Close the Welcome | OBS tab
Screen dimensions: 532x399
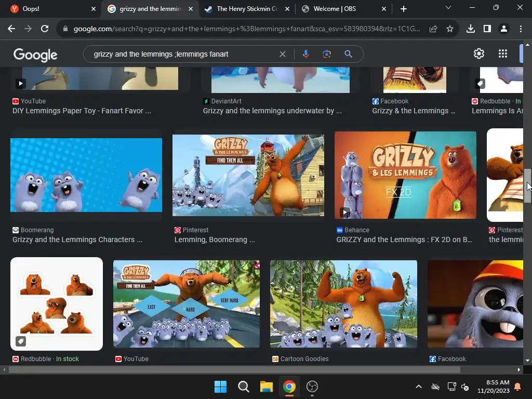384,9
